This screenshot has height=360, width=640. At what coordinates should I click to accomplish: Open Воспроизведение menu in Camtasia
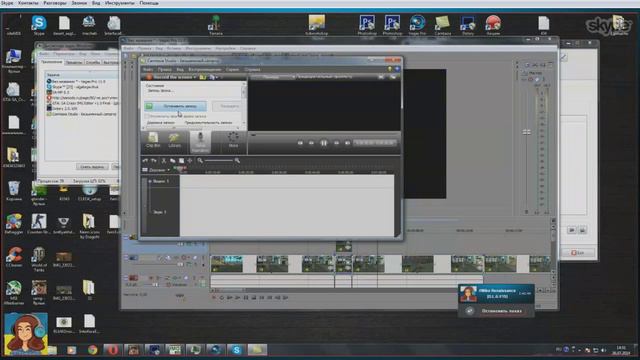204,69
